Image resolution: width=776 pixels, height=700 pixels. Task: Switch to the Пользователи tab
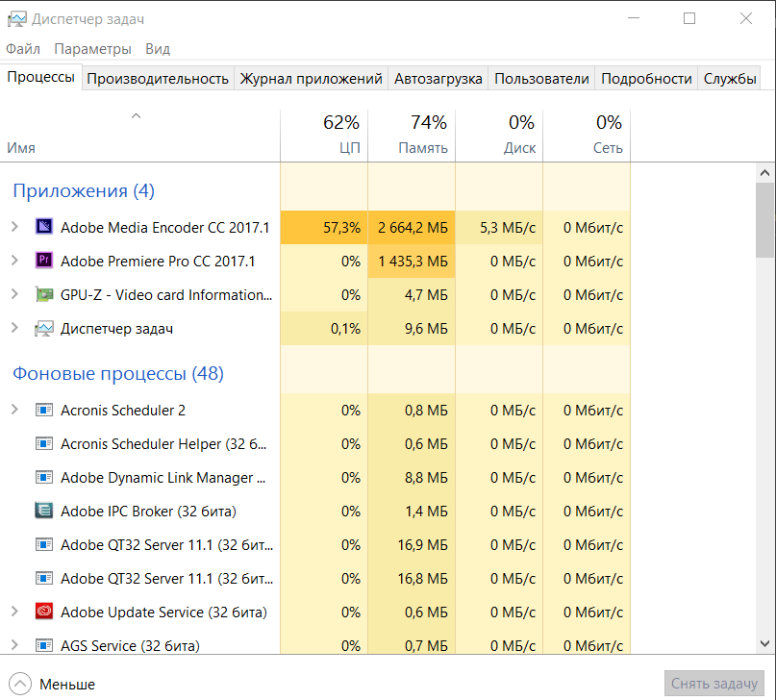pos(542,79)
